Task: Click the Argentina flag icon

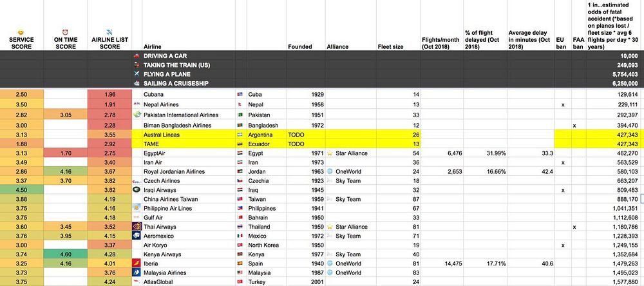Action: pyautogui.click(x=240, y=135)
